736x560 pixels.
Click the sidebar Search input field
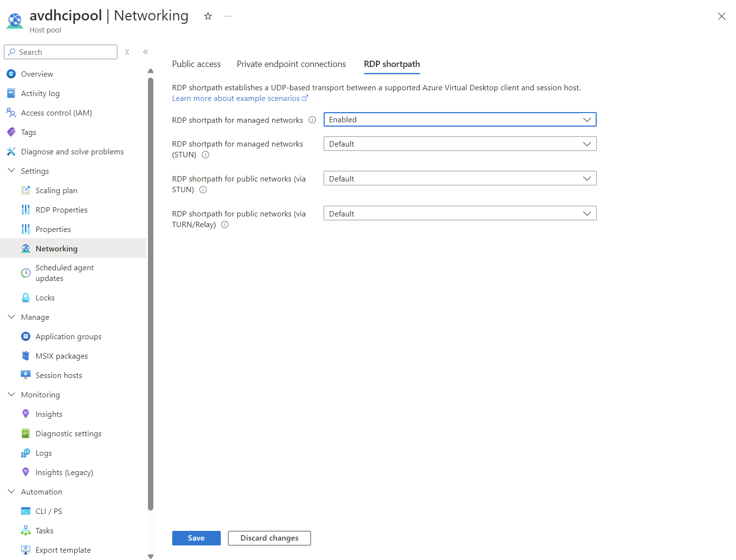click(61, 52)
